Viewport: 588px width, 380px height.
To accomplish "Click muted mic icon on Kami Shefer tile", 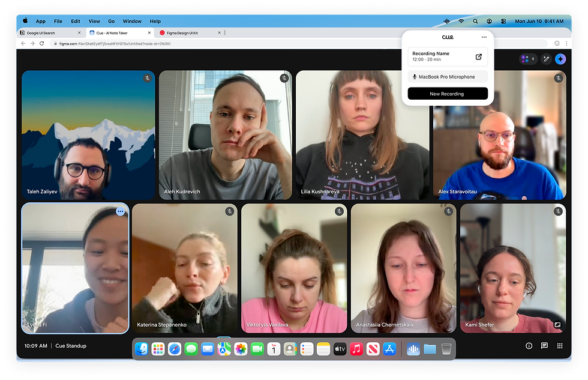I will click(x=558, y=211).
